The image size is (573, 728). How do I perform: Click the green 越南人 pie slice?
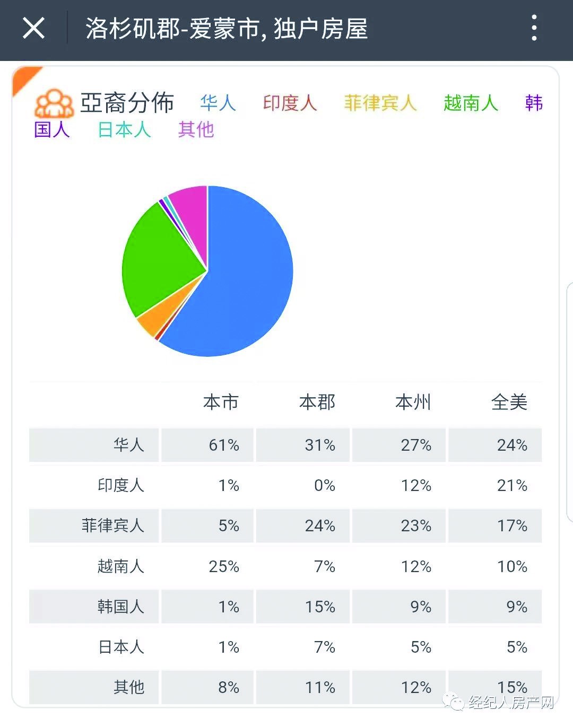coord(159,260)
